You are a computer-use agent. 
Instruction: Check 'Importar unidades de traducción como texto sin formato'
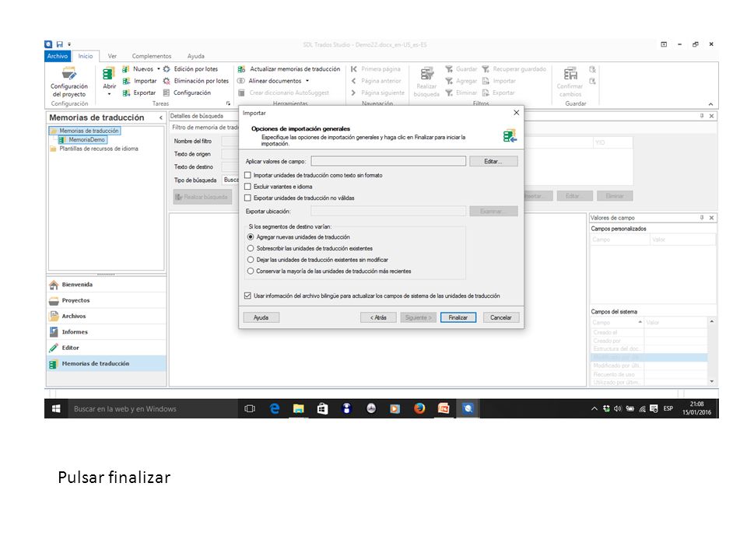[x=247, y=175]
